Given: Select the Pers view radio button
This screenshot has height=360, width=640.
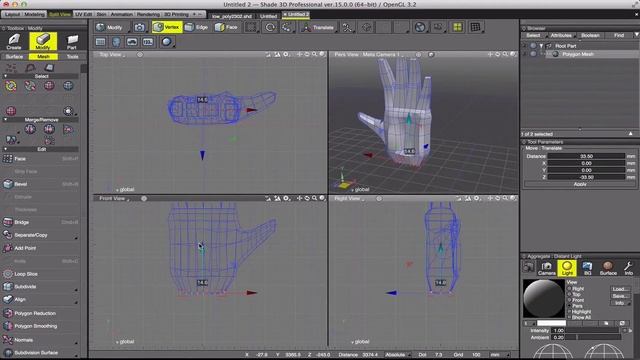Looking at the screenshot, I should [x=569, y=306].
